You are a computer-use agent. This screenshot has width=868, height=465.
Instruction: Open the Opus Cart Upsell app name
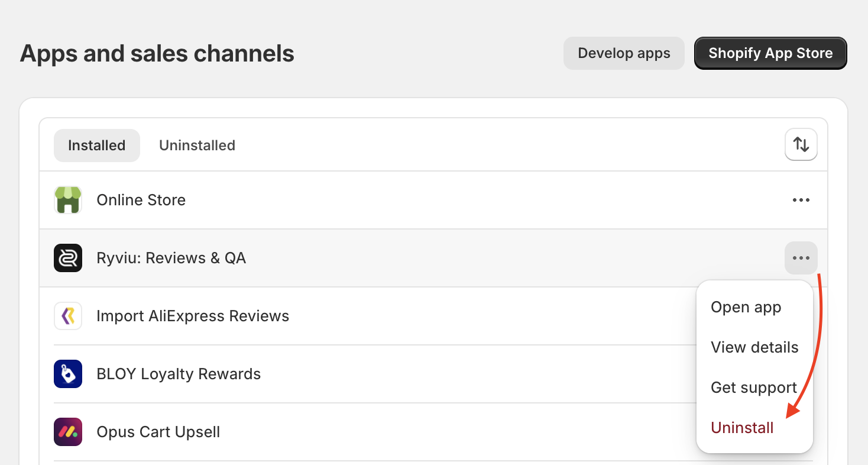[158, 432]
